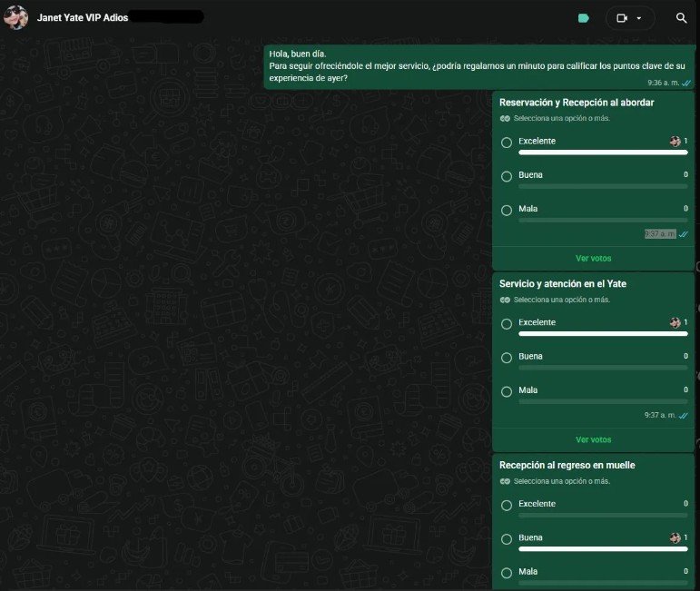This screenshot has height=591, width=700.
Task: Select Excelente in Recepción al regreso poll
Action: tap(507, 506)
